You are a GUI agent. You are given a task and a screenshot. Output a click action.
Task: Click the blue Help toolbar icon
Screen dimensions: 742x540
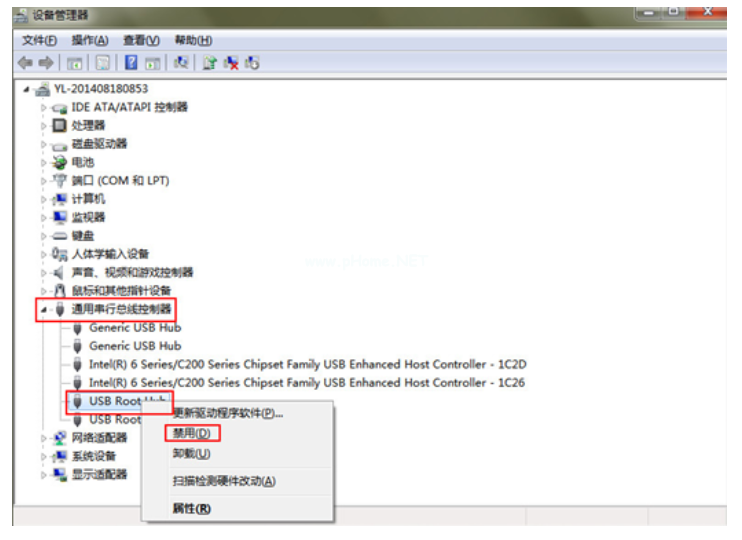[131, 63]
